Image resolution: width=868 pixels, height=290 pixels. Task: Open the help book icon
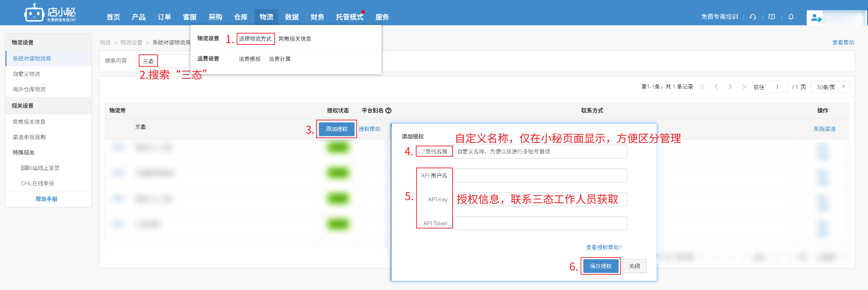click(x=772, y=17)
